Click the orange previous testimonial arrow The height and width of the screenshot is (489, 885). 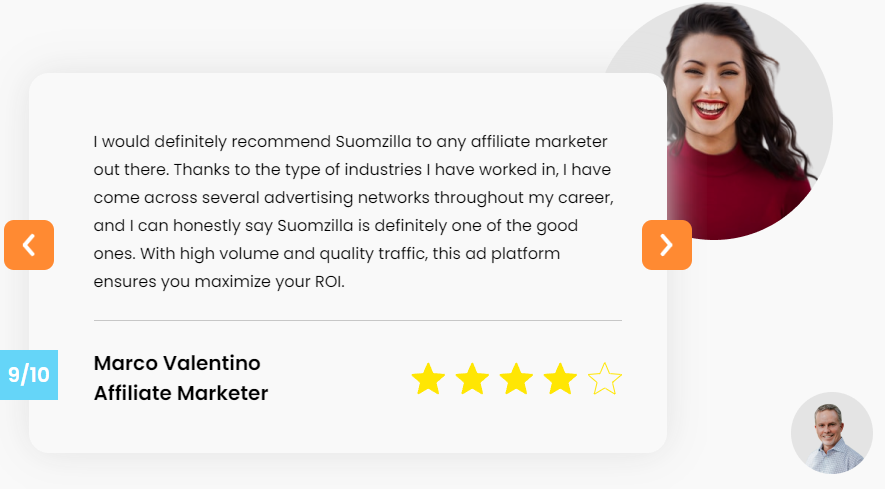[x=29, y=245]
